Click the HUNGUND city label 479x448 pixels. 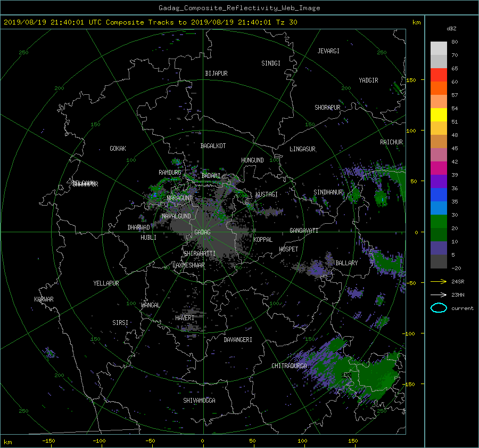coord(252,160)
